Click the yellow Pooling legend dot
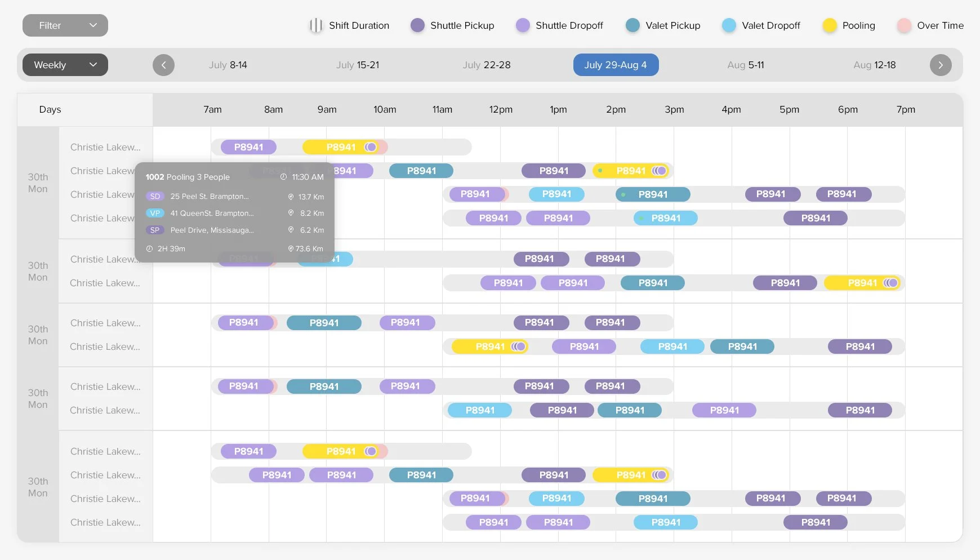The height and width of the screenshot is (560, 980). (x=829, y=25)
